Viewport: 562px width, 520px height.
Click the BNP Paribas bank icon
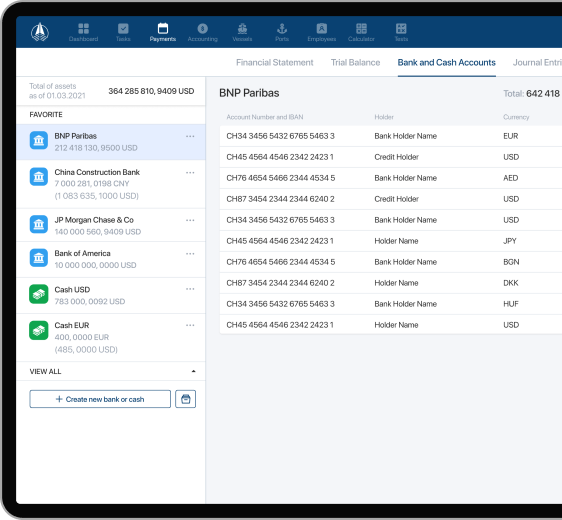[39, 140]
